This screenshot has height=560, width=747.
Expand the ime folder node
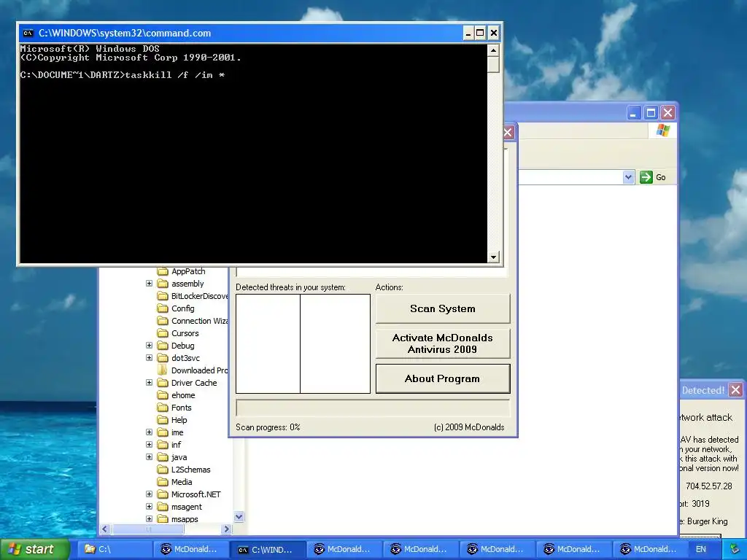[149, 432]
